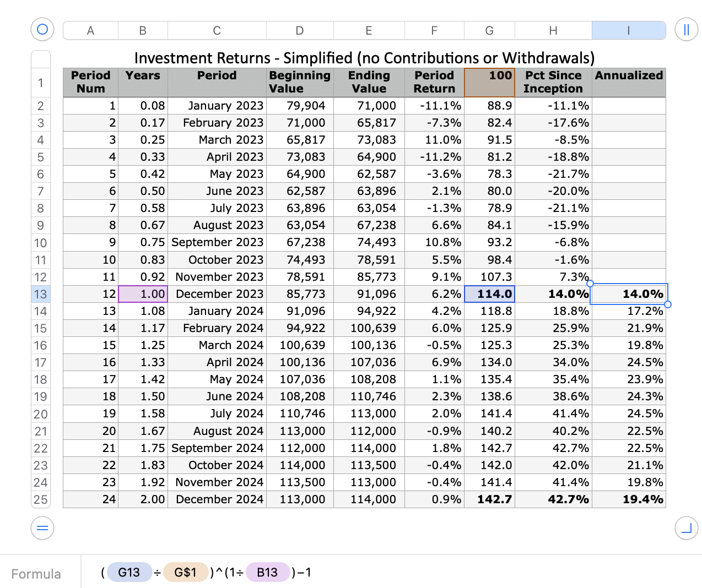Click the 'August 2023' cell
The height and width of the screenshot is (588, 702).
click(217, 225)
